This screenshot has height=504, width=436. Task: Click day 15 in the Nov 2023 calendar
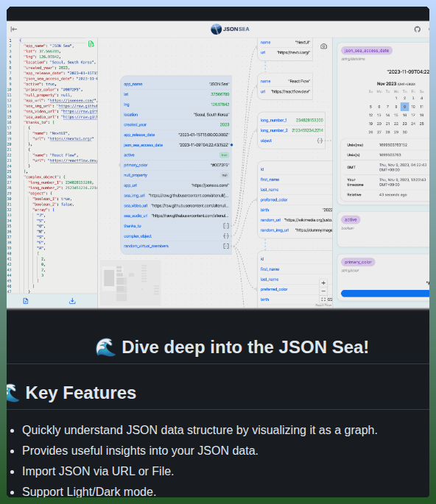[x=395, y=115]
